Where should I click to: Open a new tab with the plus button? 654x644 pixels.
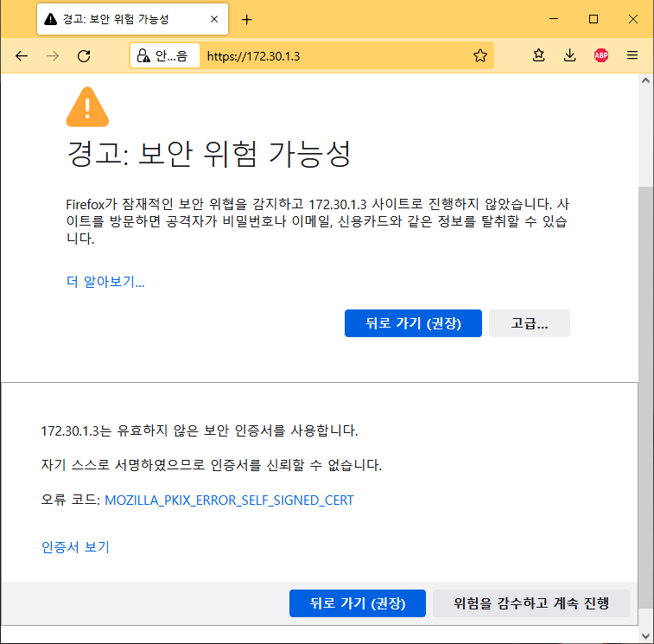[x=247, y=20]
